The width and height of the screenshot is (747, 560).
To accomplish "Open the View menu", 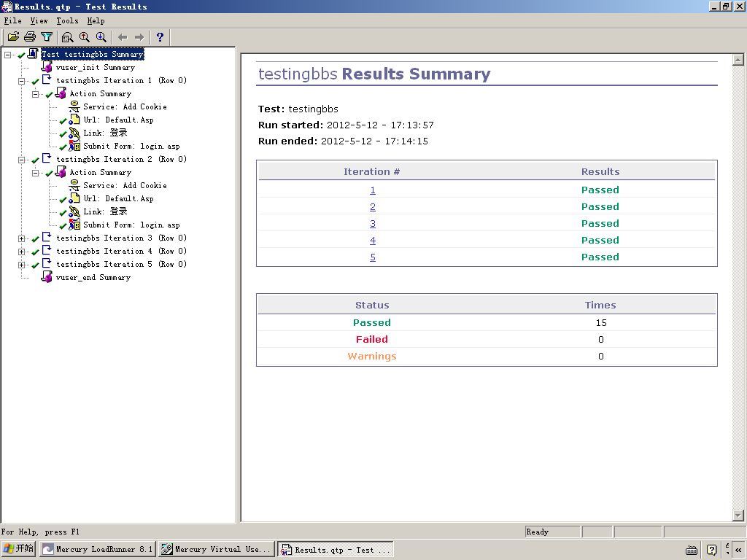I will pos(39,20).
